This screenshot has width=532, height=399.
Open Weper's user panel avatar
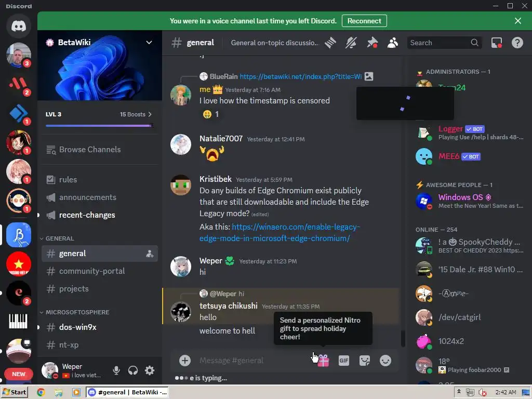point(50,370)
